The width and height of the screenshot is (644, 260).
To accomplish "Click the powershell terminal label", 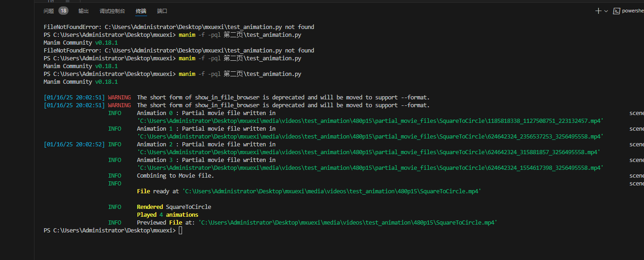I will (633, 11).
